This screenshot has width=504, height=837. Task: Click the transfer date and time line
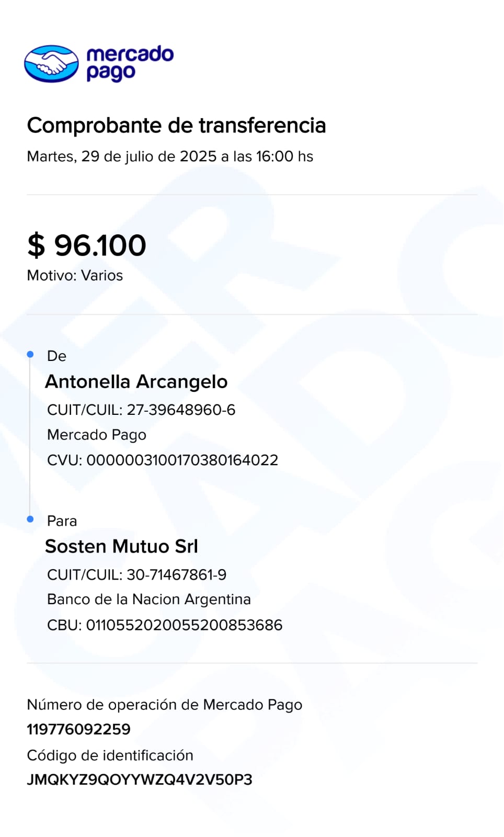[170, 156]
